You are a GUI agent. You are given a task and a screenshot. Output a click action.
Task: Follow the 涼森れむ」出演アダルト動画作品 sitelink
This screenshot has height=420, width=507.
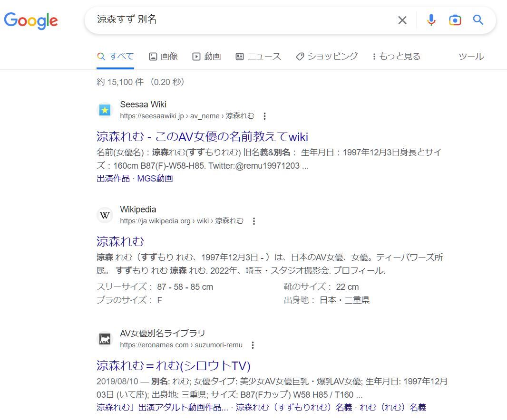pyautogui.click(x=162, y=407)
